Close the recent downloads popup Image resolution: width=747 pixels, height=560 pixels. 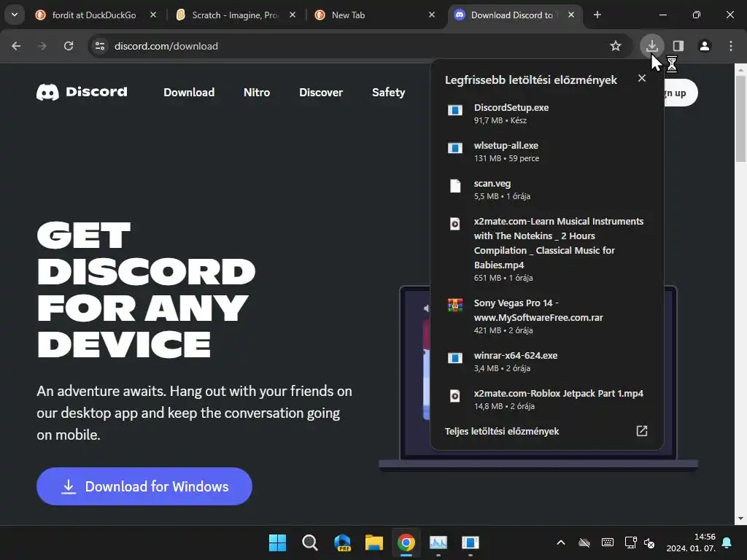[642, 78]
